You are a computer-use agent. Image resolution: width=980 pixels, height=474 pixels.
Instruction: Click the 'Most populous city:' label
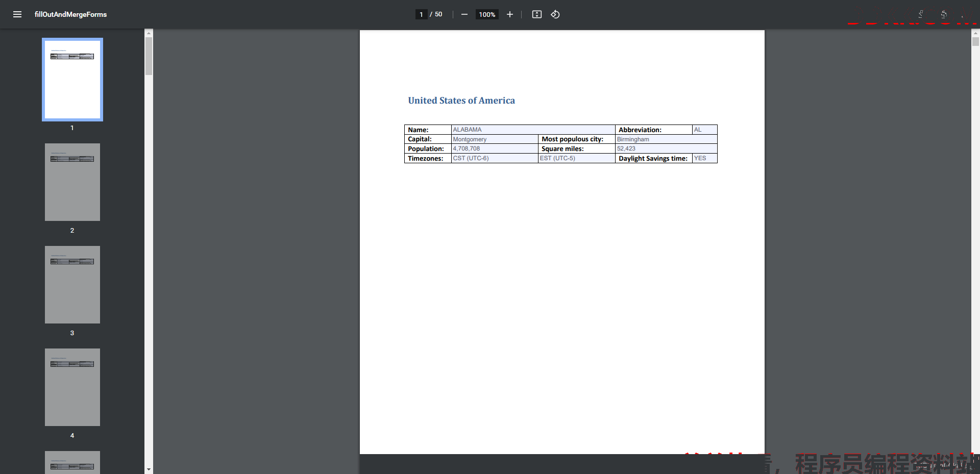(572, 139)
